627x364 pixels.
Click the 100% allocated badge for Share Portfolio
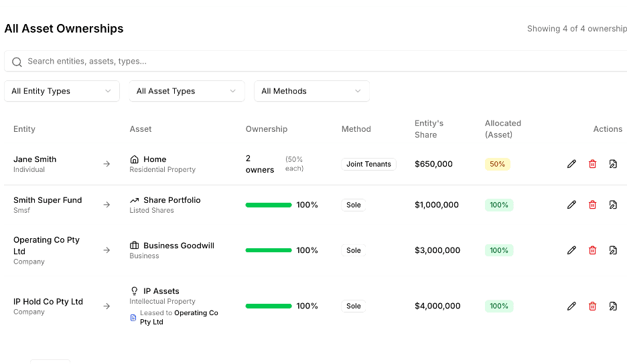[x=499, y=205]
